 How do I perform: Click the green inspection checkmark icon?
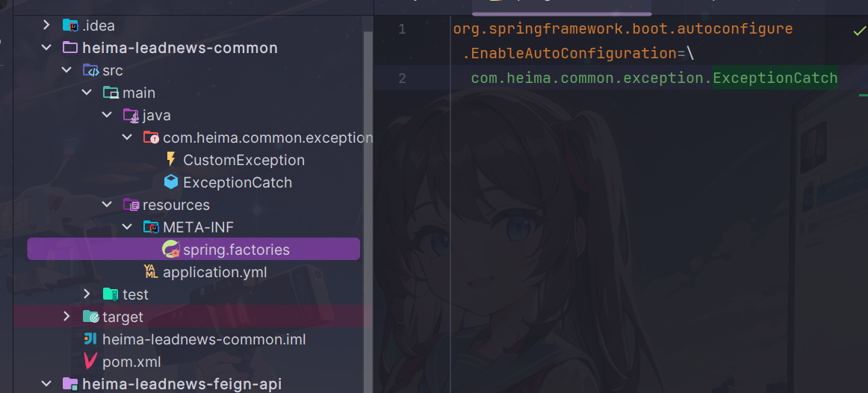[x=859, y=31]
